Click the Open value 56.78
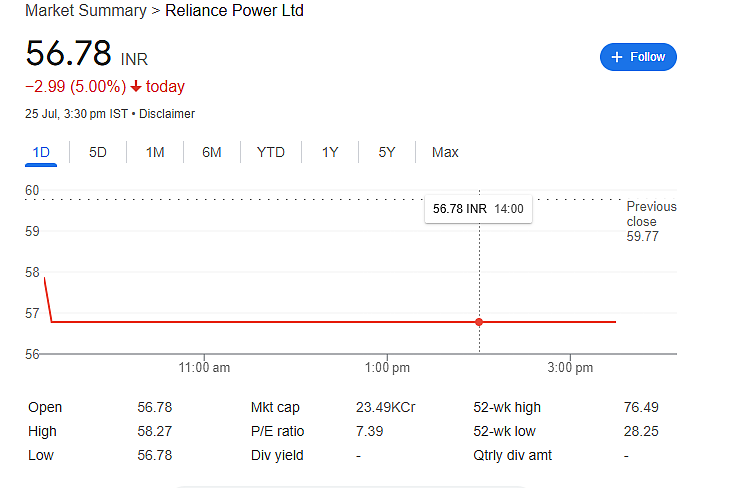Screen dimensions: 731x488 click(155, 407)
